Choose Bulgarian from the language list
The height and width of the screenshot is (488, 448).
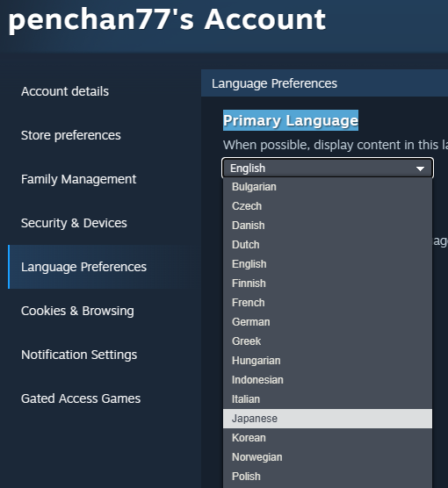tap(328, 187)
